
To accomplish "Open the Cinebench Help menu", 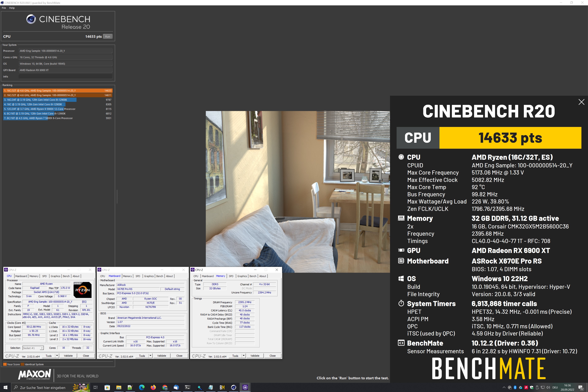I will click(x=12, y=8).
